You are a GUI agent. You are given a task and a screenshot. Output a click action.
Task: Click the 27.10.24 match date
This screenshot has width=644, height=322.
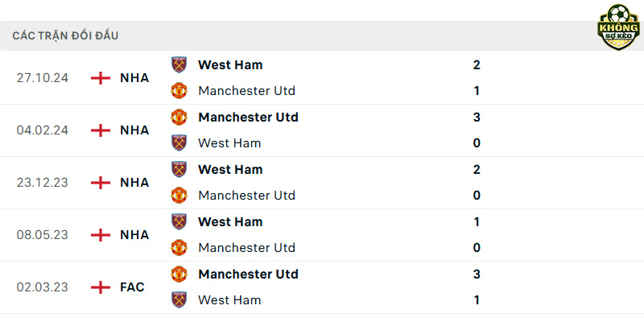43,78
